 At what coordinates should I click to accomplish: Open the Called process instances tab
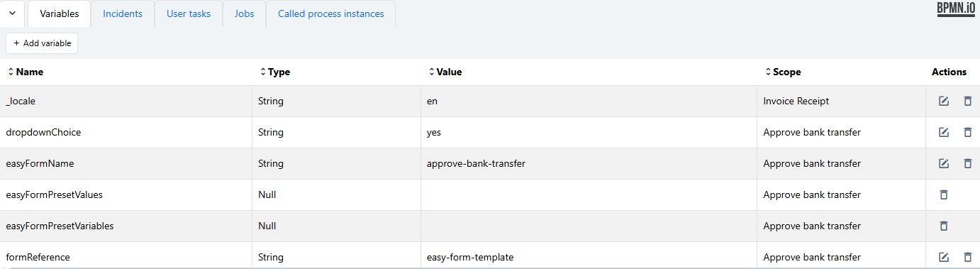pyautogui.click(x=330, y=13)
